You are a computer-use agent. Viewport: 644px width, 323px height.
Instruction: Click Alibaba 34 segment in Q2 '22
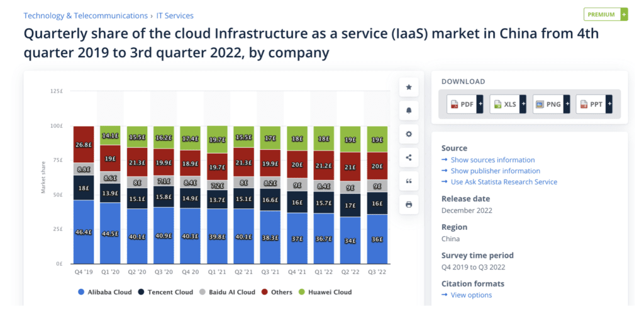click(350, 240)
